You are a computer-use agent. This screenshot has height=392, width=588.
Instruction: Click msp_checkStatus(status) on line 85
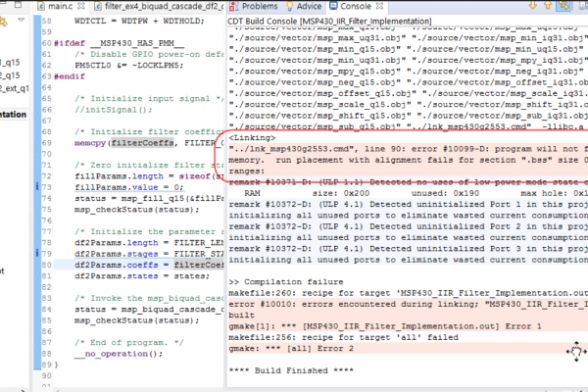(x=137, y=320)
